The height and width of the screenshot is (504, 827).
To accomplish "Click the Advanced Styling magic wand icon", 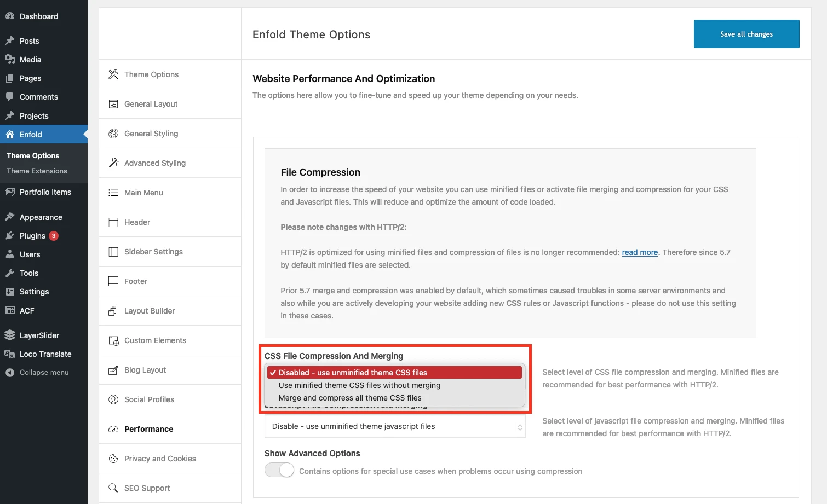I will (113, 163).
